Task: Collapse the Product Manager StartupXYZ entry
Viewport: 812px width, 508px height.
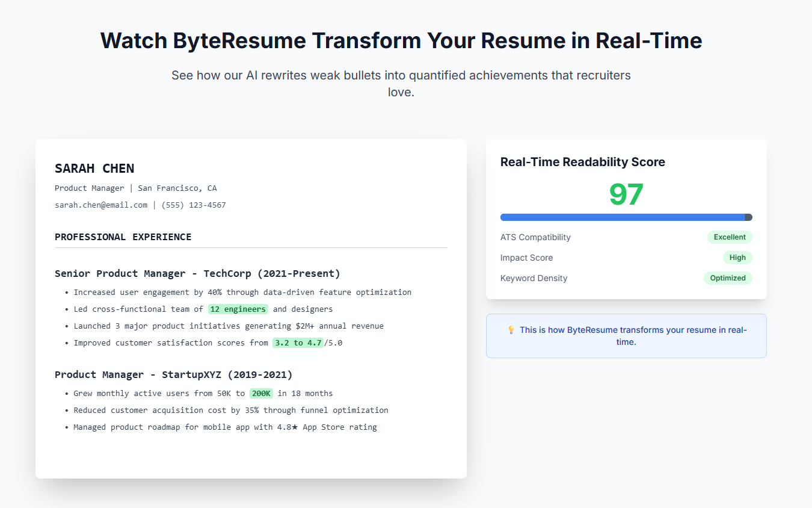Action: click(173, 374)
